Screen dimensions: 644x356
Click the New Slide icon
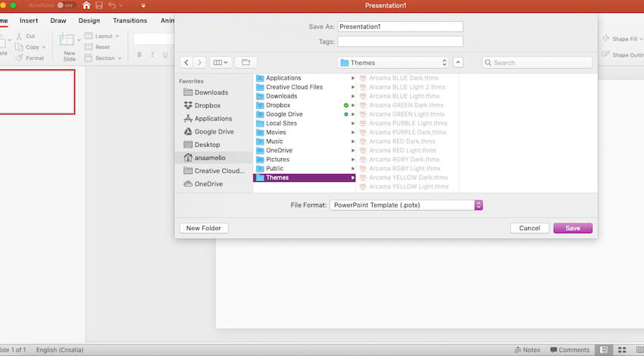coord(69,41)
